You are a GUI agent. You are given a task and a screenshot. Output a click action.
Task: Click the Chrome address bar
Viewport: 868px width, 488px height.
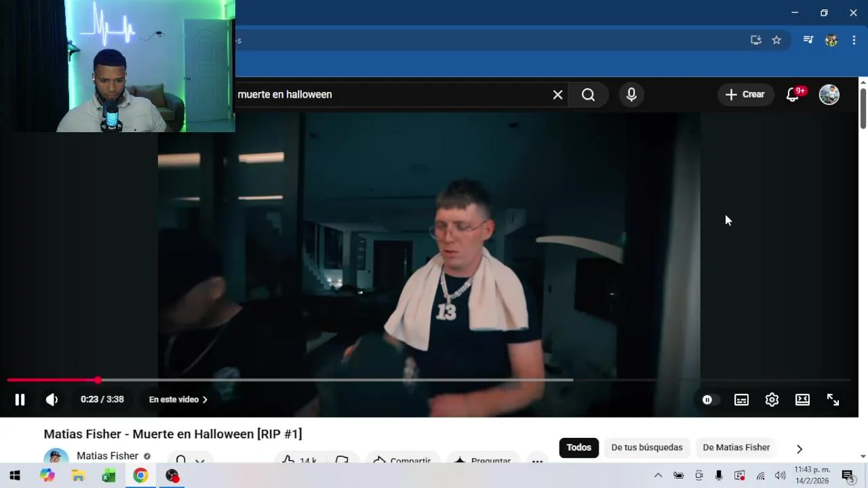pyautogui.click(x=488, y=40)
